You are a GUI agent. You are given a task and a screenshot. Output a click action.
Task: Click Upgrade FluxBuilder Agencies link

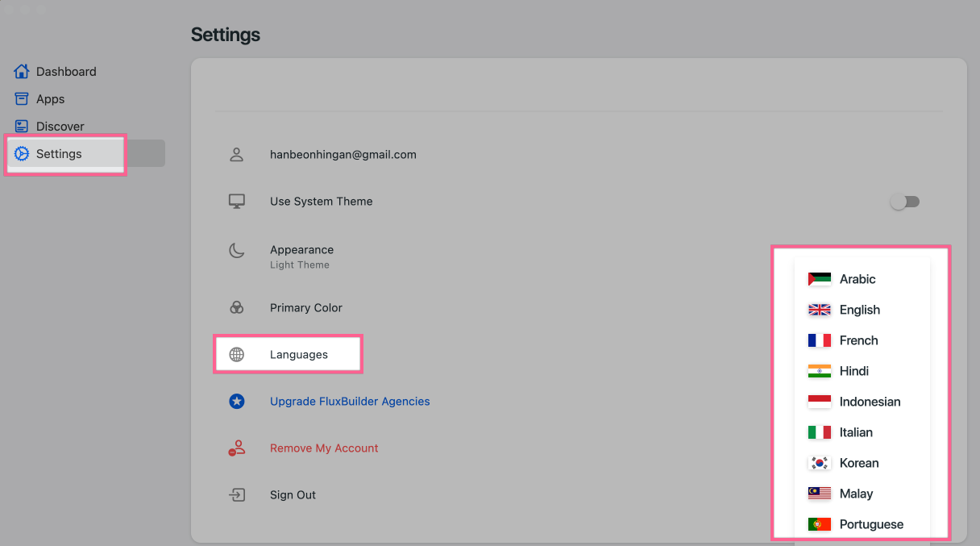click(350, 402)
